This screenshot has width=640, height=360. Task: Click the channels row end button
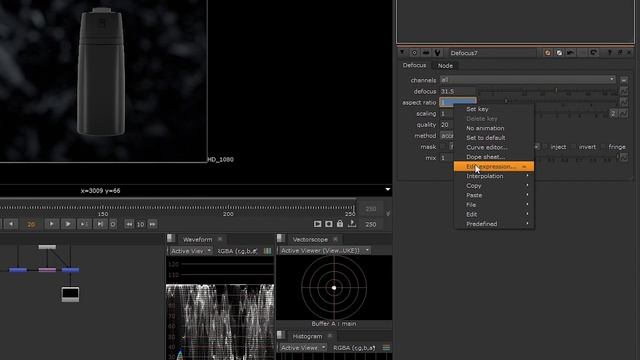click(x=624, y=80)
